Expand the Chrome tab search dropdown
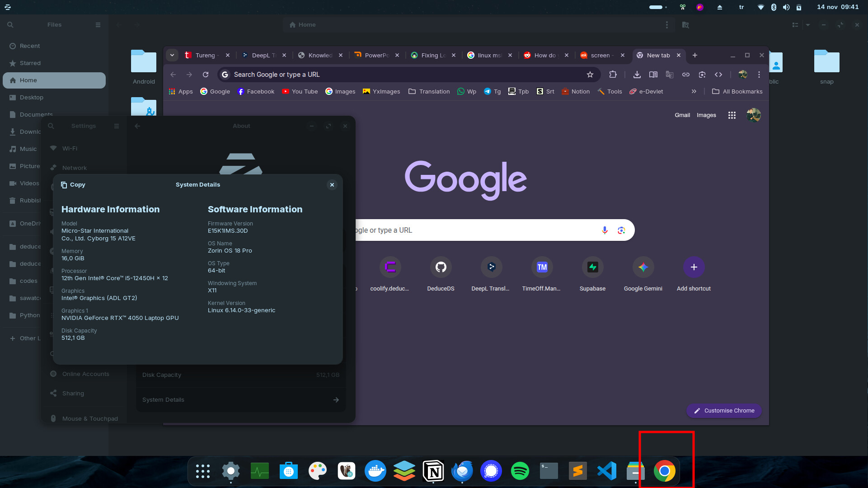 172,55
